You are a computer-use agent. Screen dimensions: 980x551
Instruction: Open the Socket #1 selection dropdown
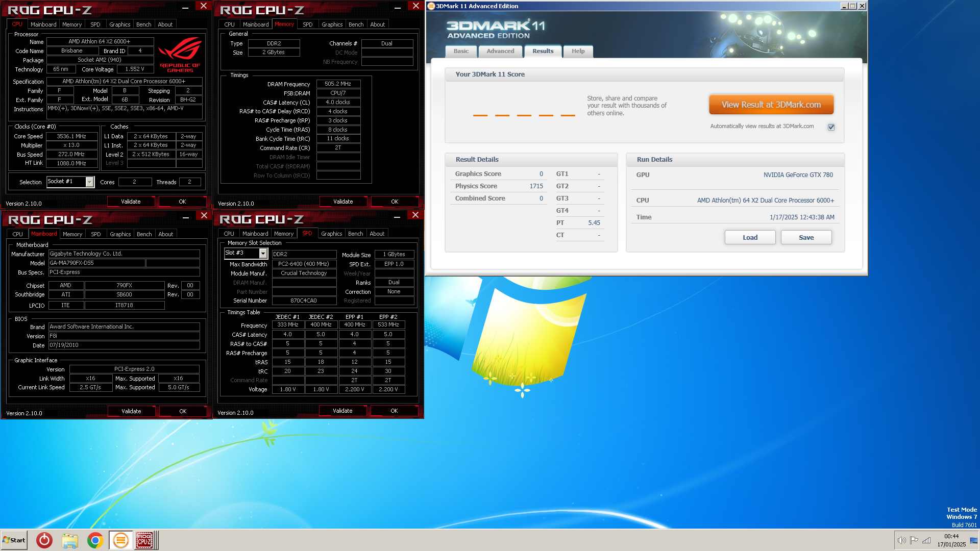coord(90,182)
